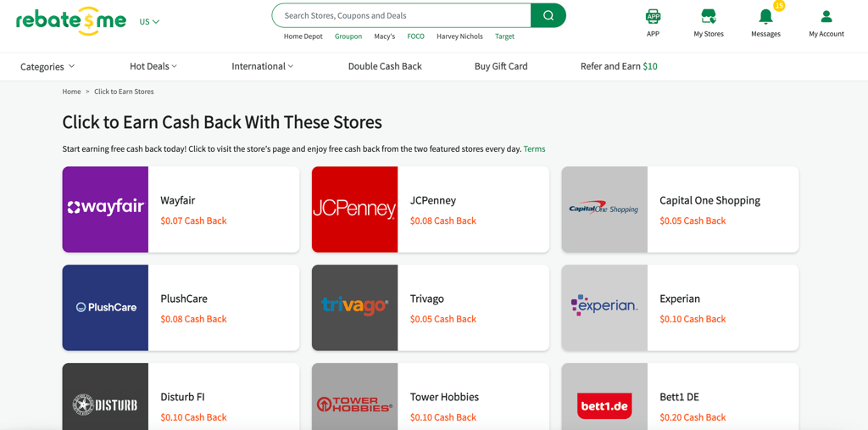The image size is (868, 430).
Task: Expand the Hot Deals menu
Action: (x=153, y=66)
